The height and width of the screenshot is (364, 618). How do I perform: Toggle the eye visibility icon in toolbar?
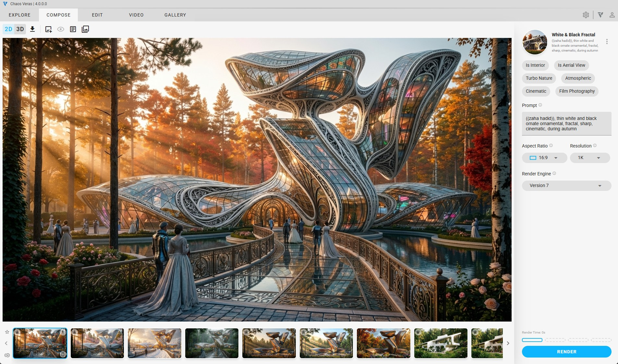coord(61,29)
